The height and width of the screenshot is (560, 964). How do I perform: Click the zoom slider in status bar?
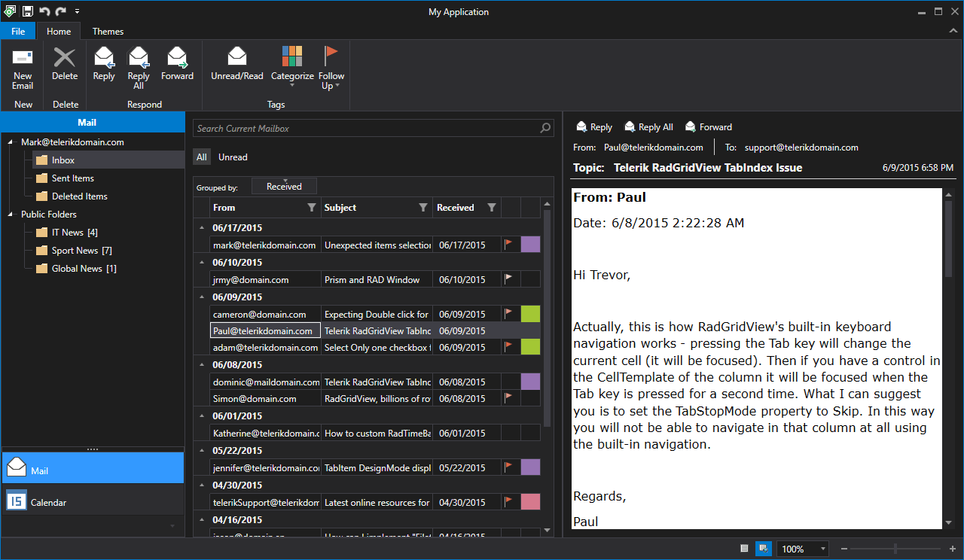[895, 549]
